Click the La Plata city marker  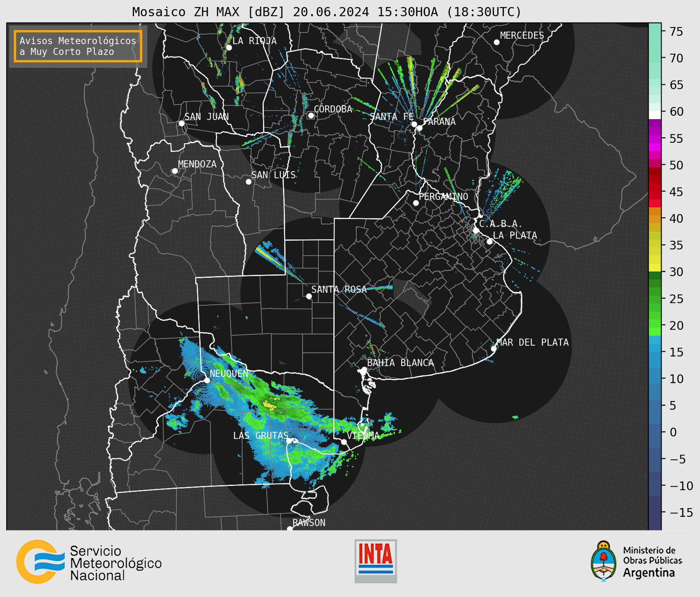490,242
